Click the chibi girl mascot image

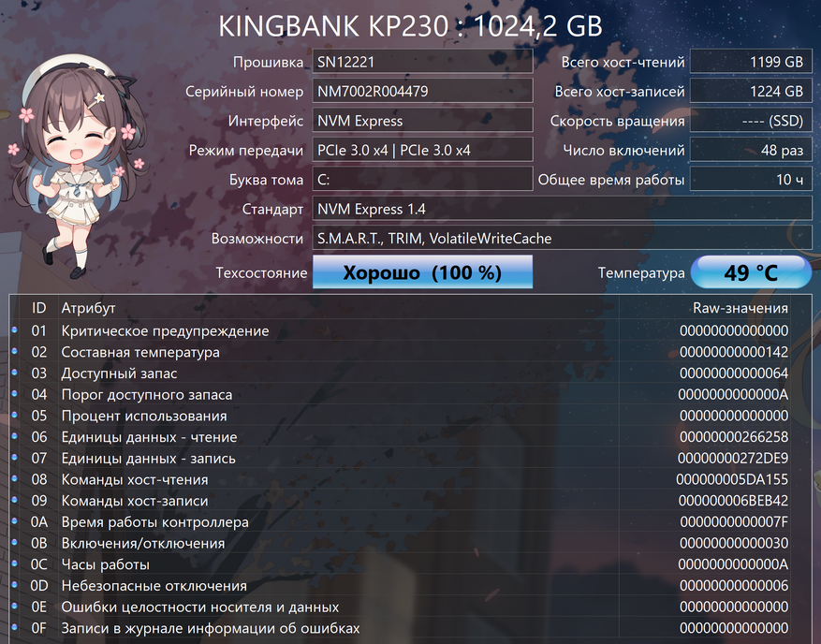click(x=79, y=168)
